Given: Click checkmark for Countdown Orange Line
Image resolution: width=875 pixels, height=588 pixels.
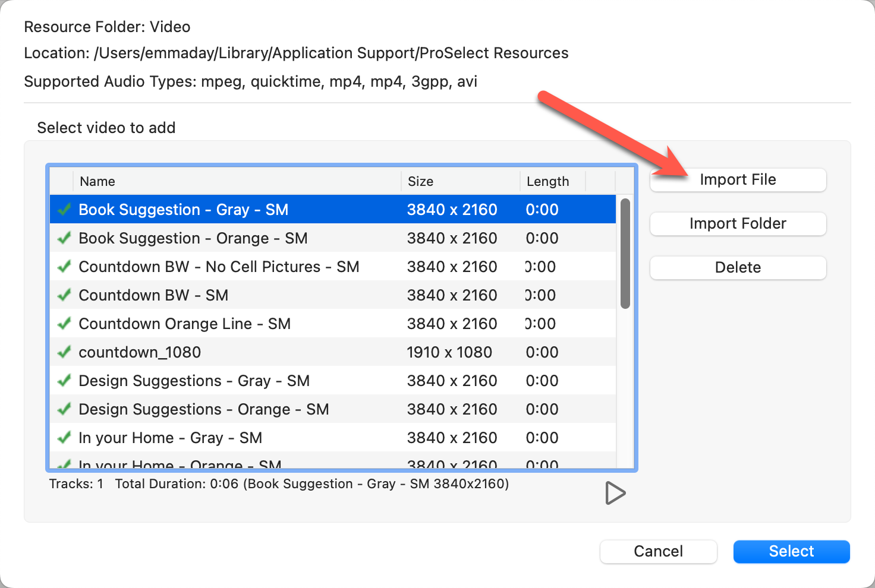Looking at the screenshot, I should click(64, 324).
